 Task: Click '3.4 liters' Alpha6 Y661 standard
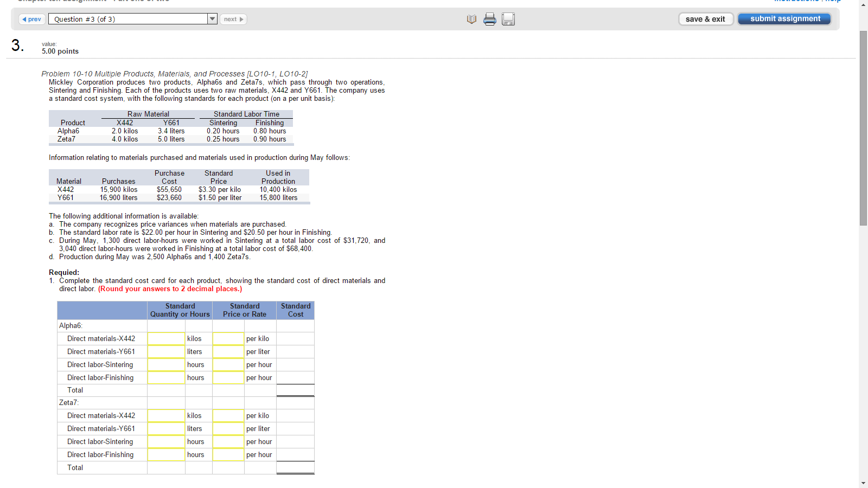(x=171, y=131)
